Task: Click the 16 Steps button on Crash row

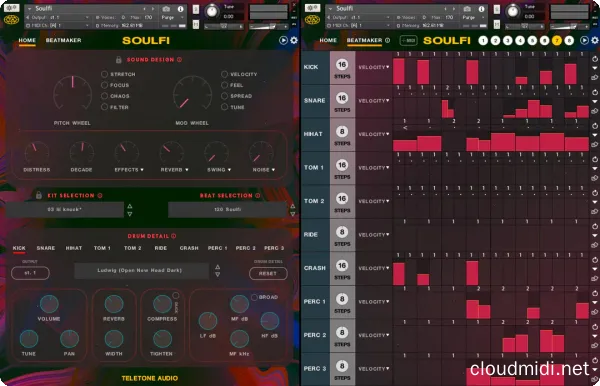Action: 342,266
